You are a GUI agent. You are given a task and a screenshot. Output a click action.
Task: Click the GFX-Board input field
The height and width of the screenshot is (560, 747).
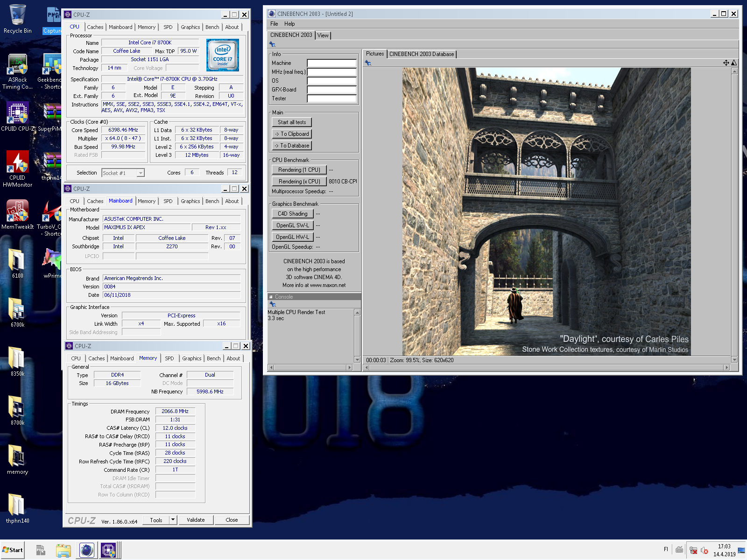point(331,90)
